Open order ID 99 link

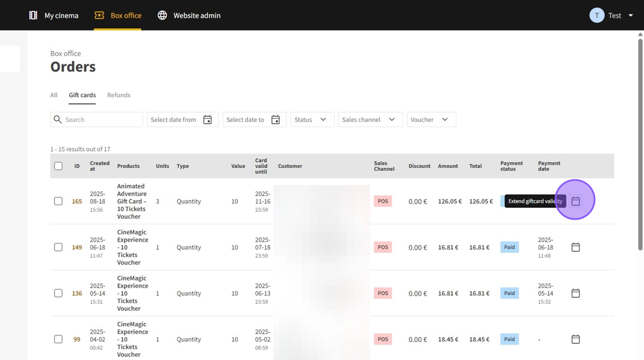coord(77,339)
